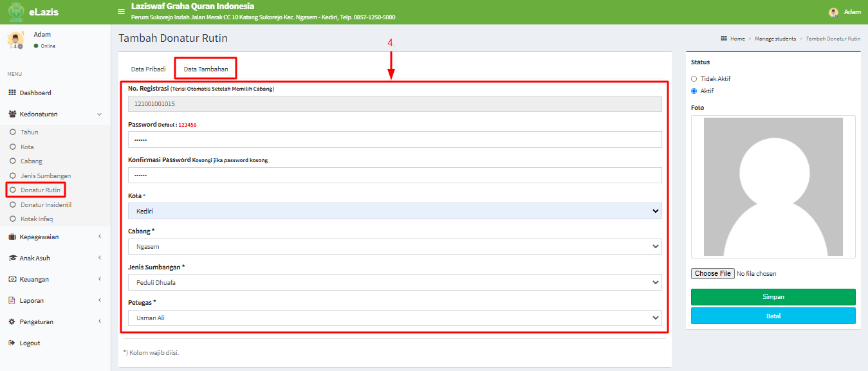Viewport: 868px width, 371px height.
Task: Click the Online status indicator
Action: tap(44, 46)
